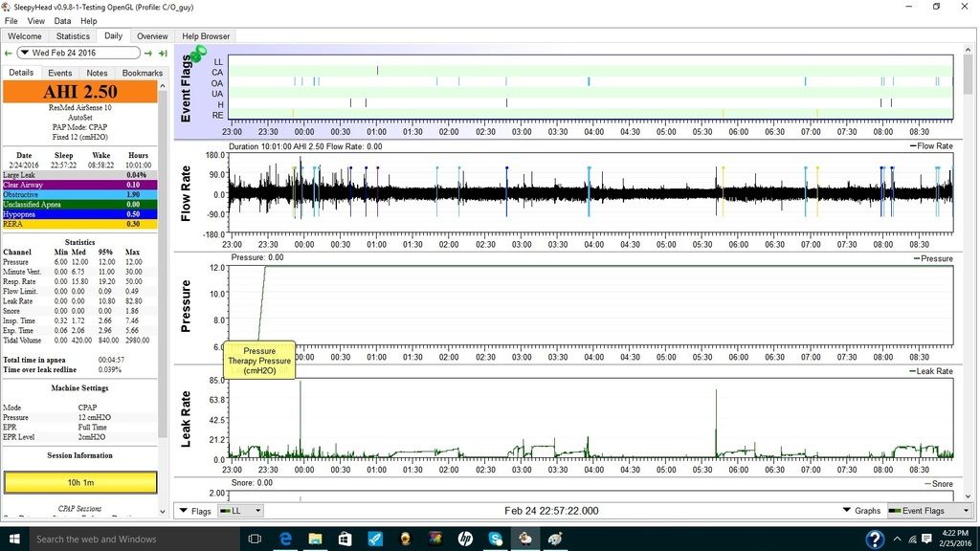Screen dimensions: 980x551
Task: Click the Feb 24 22:57:22.000 status text
Action: coord(551,511)
